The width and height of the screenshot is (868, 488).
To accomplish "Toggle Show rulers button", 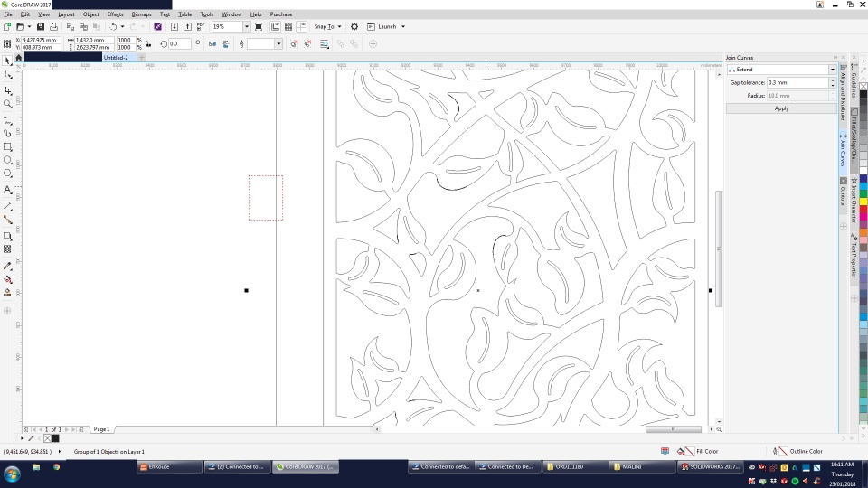I will 275,26.
